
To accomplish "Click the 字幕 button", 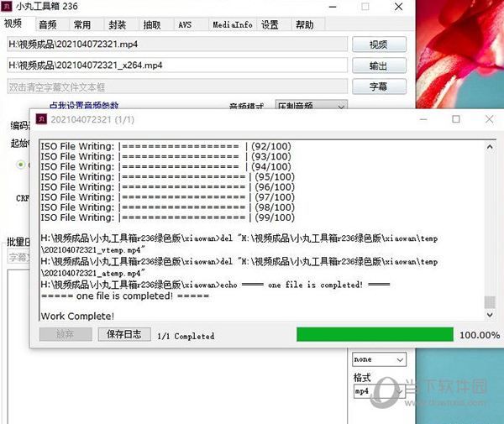I will tap(379, 86).
